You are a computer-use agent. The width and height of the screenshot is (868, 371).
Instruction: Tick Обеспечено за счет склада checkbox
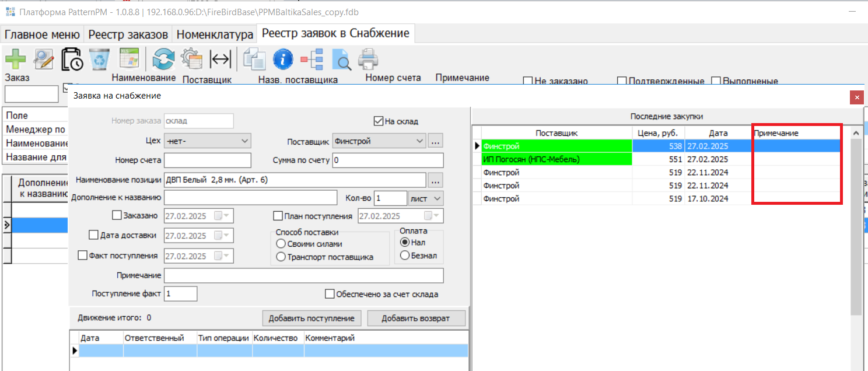[x=330, y=294]
